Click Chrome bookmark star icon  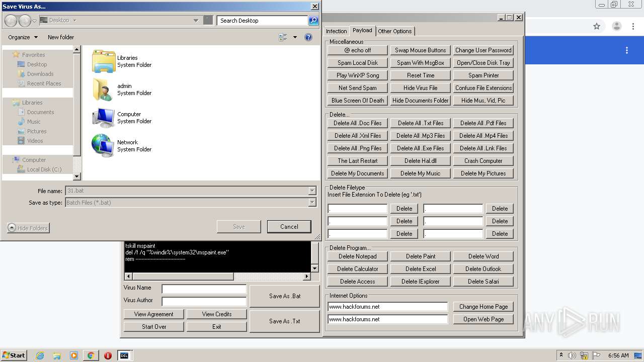pos(597,26)
